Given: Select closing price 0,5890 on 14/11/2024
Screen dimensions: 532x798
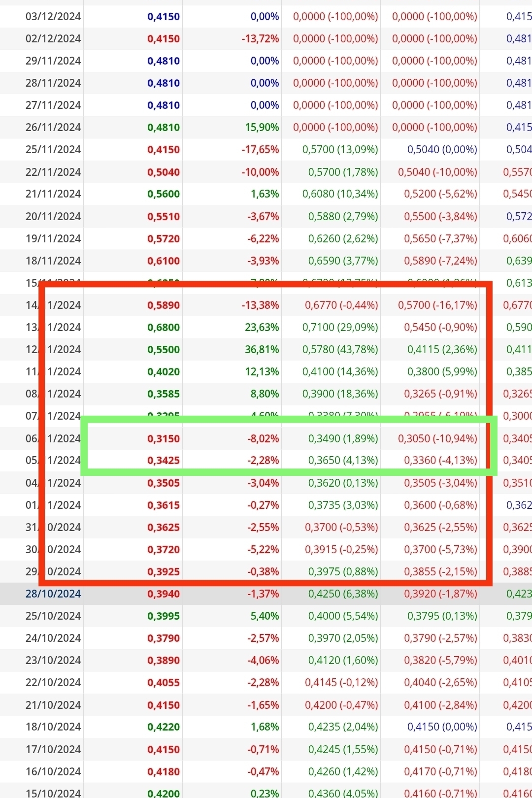Looking at the screenshot, I should [x=164, y=305].
